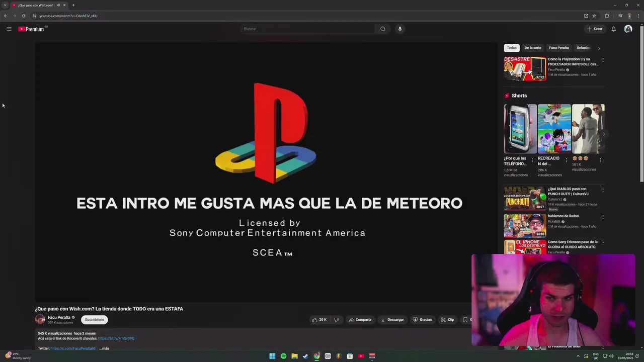This screenshot has height=362, width=644.
Task: Open the RECREACIÓN del short thumbnail
Action: pos(554,129)
